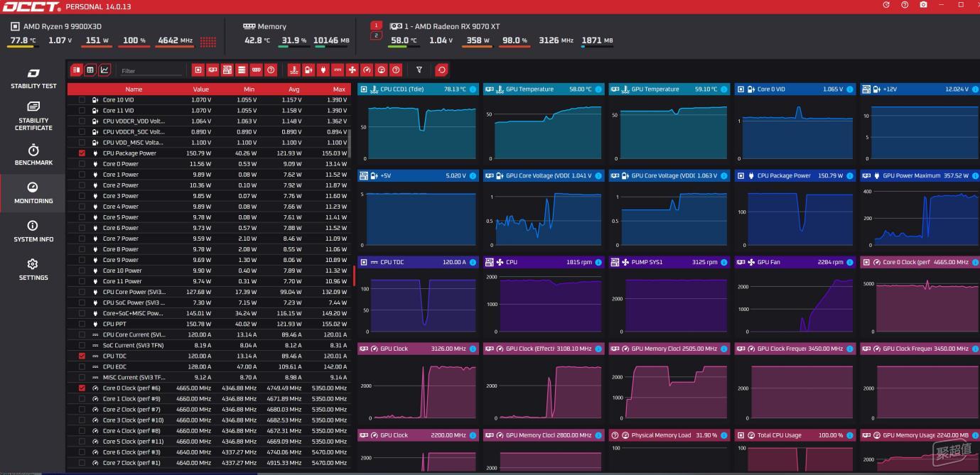Enable the CPU PPT checkbox
Screen dimensions: 980x475
click(82, 324)
